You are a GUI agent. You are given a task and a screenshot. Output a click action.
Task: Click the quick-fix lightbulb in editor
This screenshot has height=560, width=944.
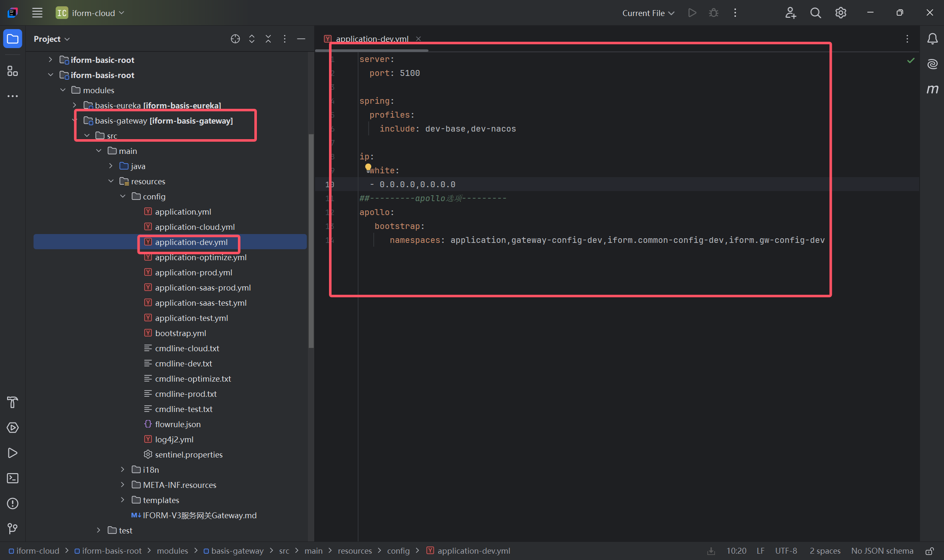tap(368, 167)
